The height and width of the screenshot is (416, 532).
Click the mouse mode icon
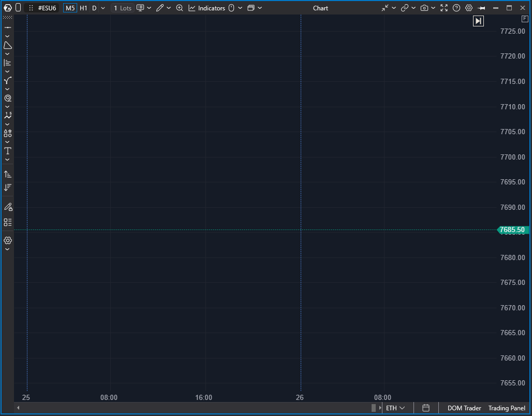[231, 8]
